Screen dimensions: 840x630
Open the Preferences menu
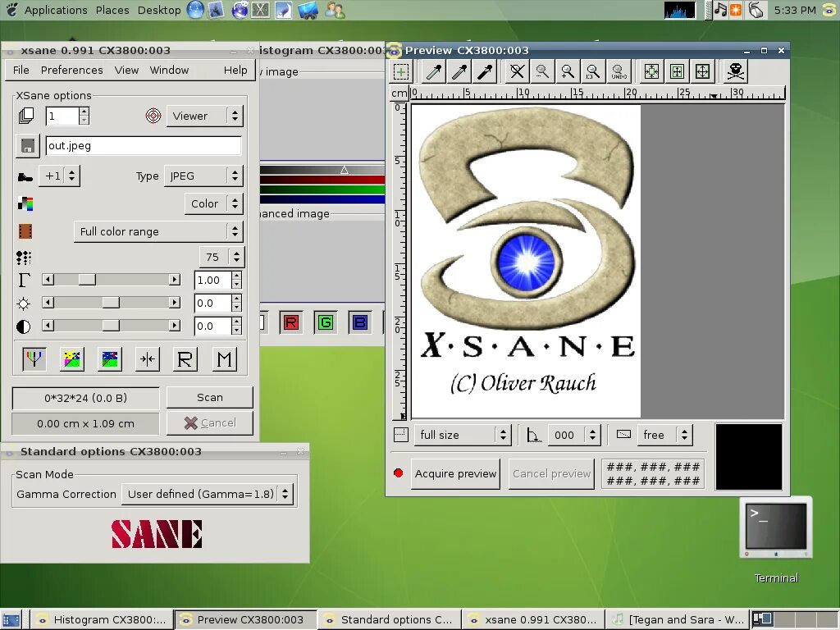(72, 71)
